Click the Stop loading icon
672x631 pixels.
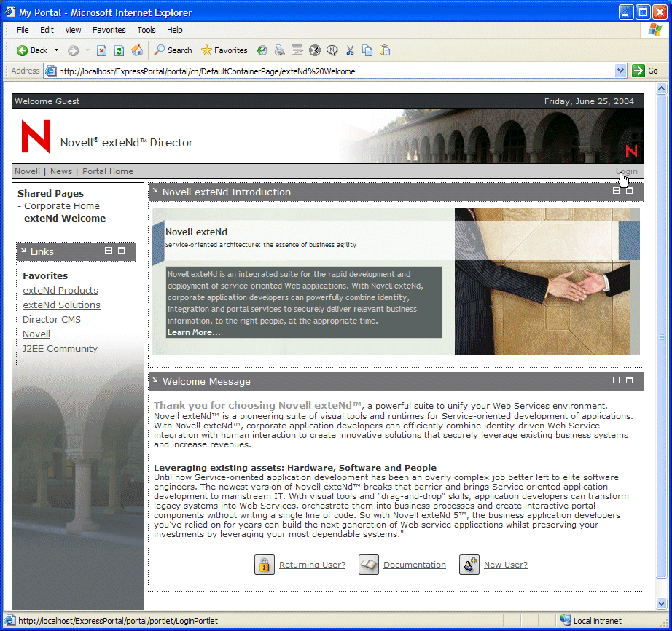101,50
